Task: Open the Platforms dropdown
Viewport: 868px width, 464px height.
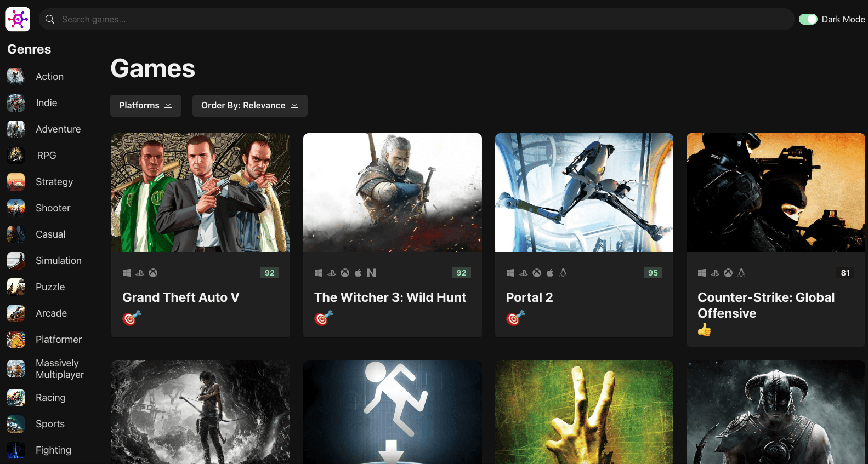Action: [x=145, y=106]
